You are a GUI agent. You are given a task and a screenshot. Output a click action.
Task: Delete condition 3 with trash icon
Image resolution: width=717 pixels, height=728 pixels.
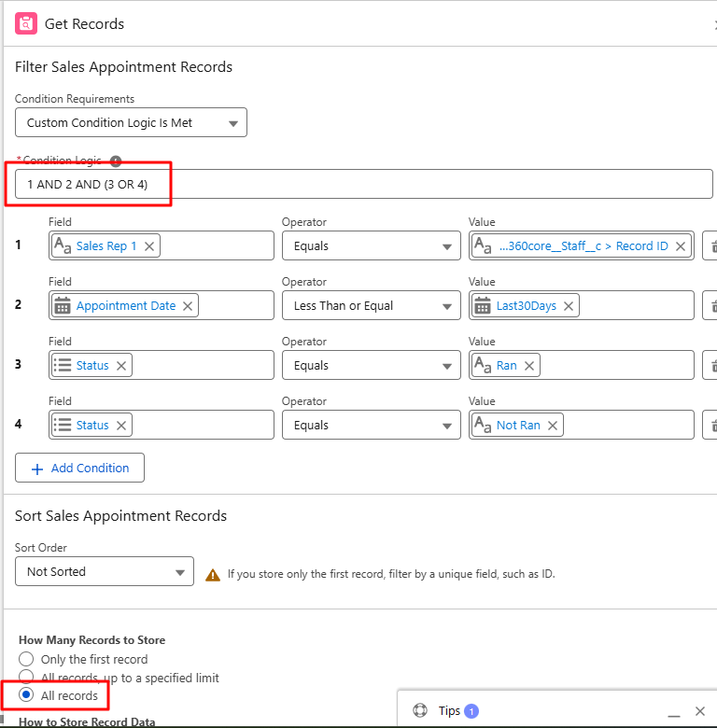point(710,366)
